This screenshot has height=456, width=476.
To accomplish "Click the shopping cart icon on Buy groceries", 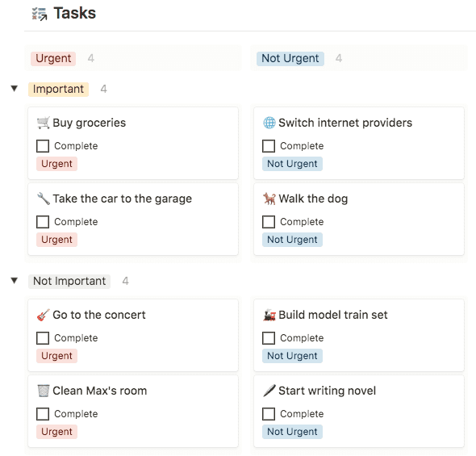I will click(x=43, y=123).
